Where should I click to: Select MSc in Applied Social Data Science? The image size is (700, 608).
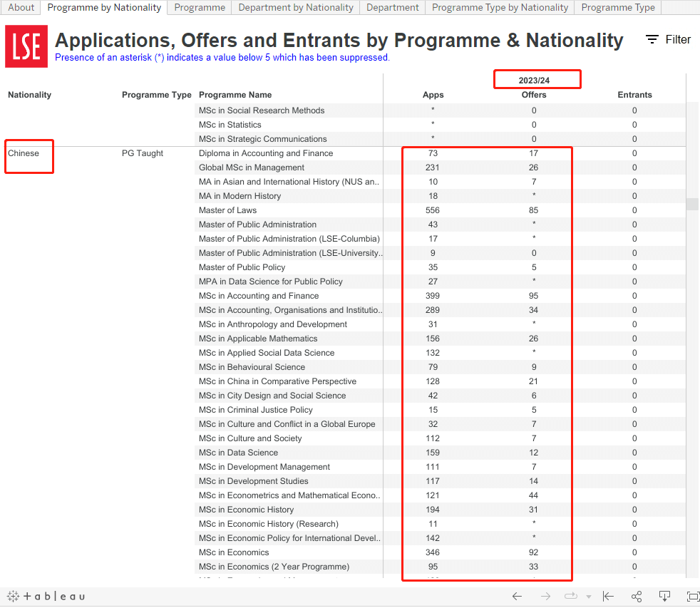tap(267, 353)
